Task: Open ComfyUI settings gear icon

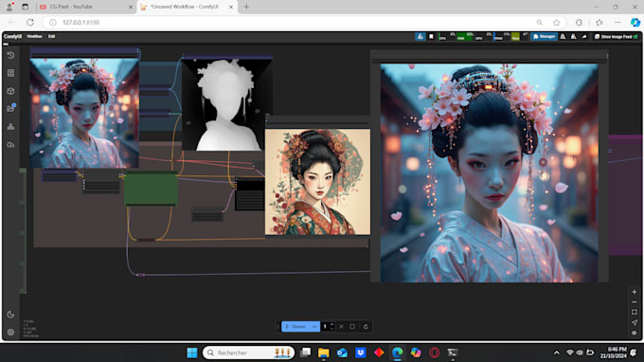Action: pyautogui.click(x=10, y=332)
